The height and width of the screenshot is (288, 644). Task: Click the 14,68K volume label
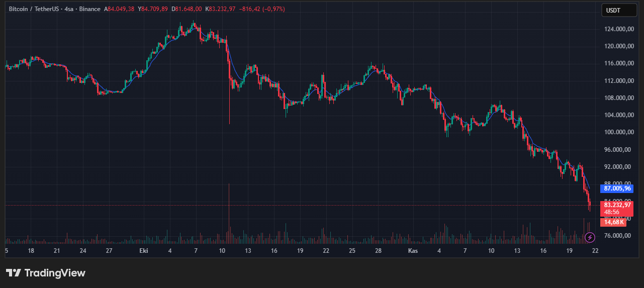pos(614,222)
